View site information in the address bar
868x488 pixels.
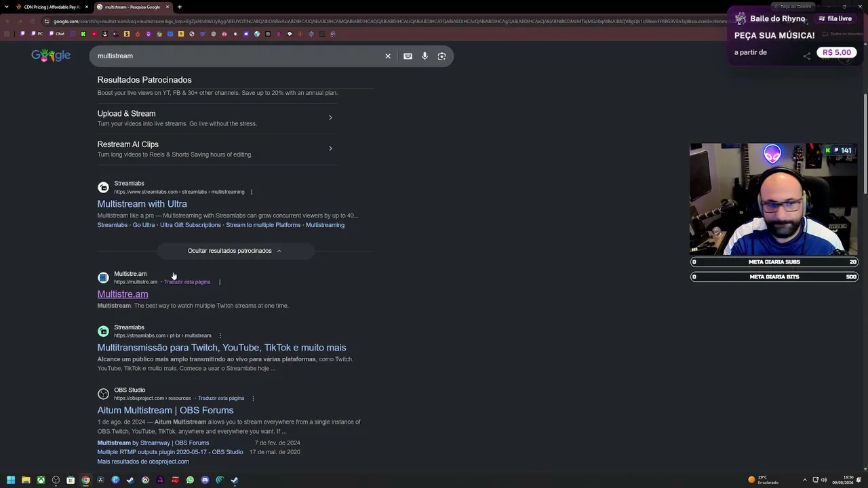47,21
